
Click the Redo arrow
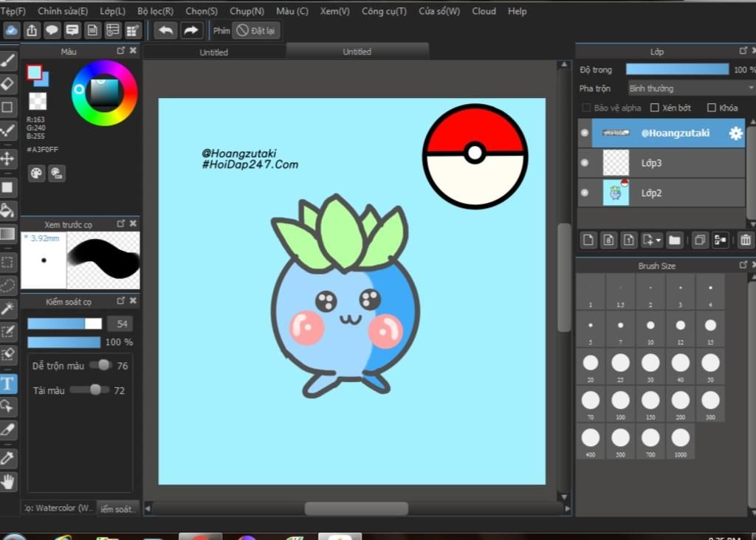(191, 31)
